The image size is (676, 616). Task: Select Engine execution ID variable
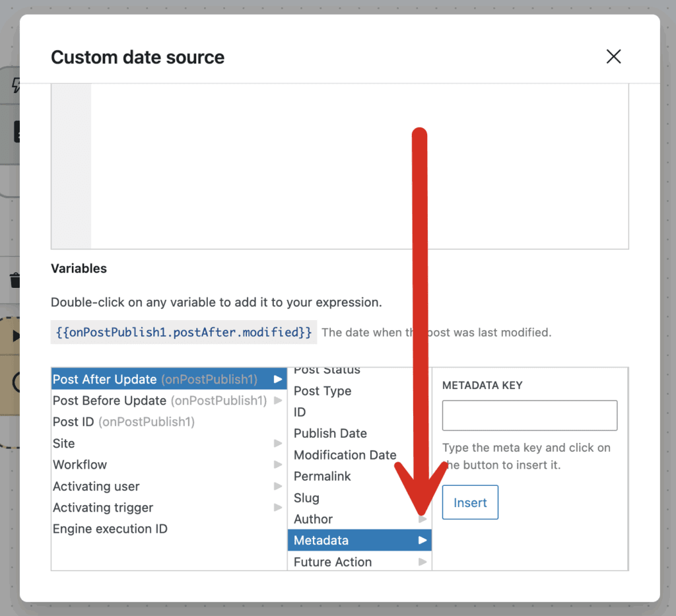click(110, 529)
